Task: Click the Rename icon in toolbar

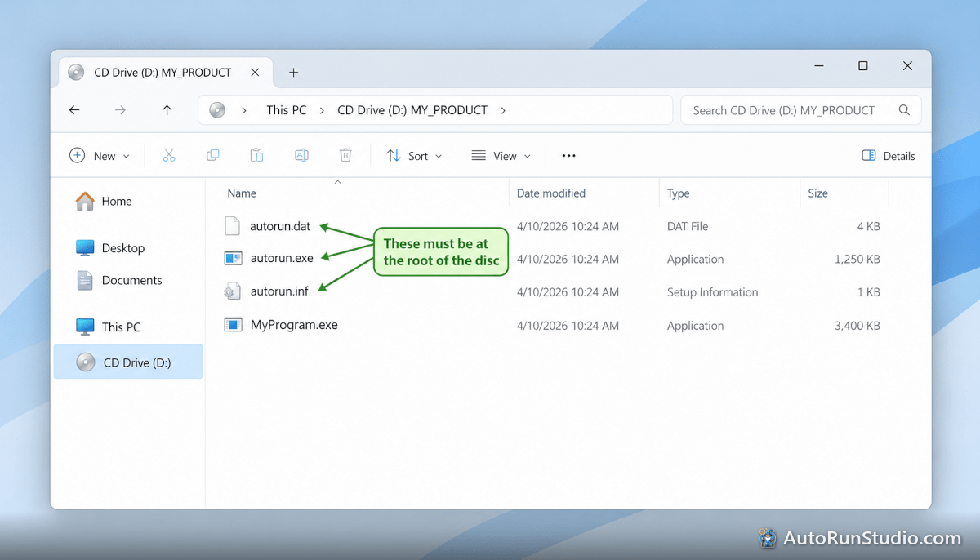Action: click(301, 155)
